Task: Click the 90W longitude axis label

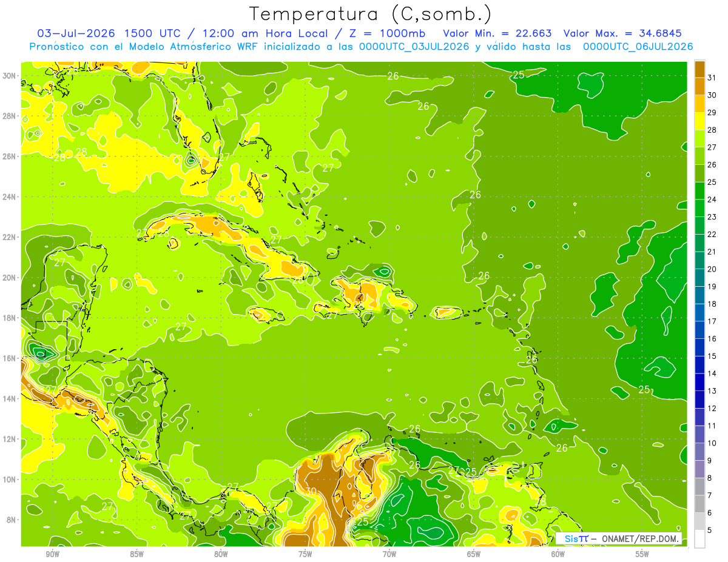Action: [x=53, y=554]
